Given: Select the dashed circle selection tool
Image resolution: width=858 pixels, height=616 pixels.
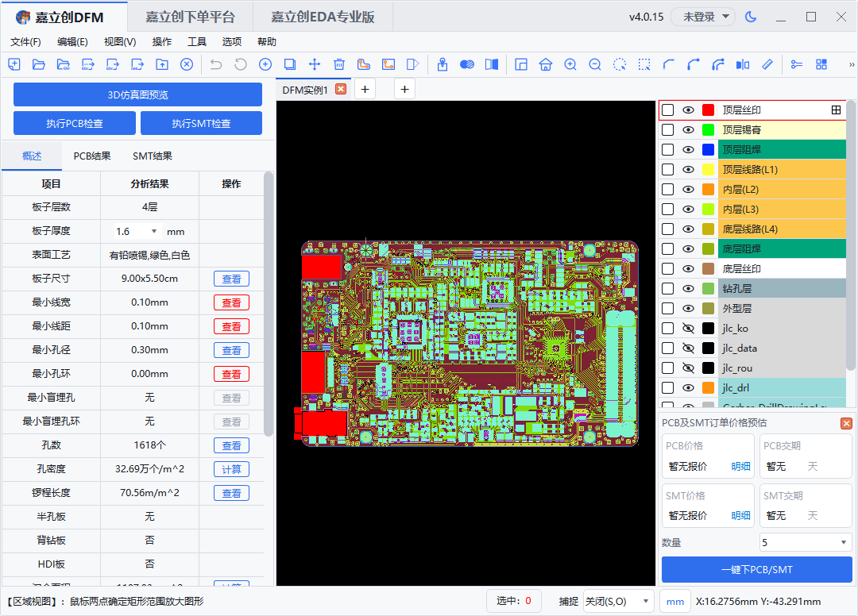Looking at the screenshot, I should (x=620, y=64).
